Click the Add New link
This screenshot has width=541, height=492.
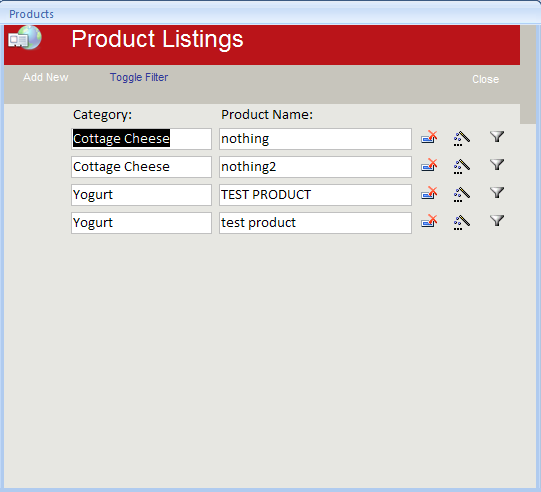[x=46, y=77]
